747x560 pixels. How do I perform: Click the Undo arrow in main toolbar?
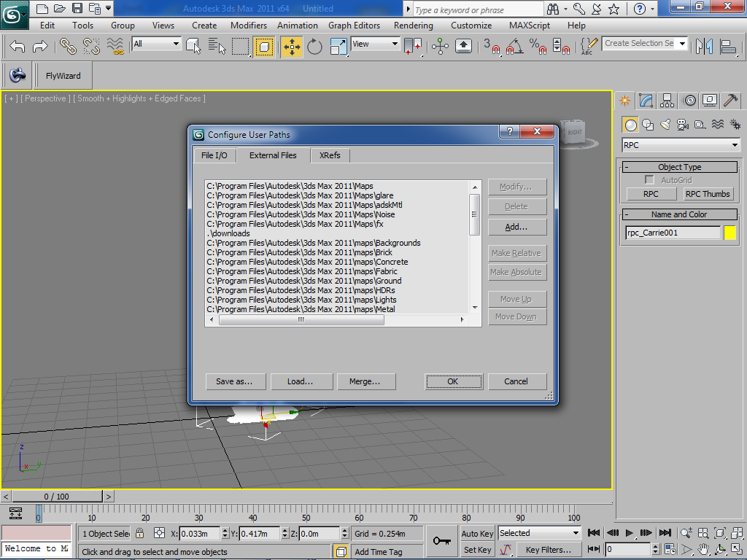[x=18, y=47]
